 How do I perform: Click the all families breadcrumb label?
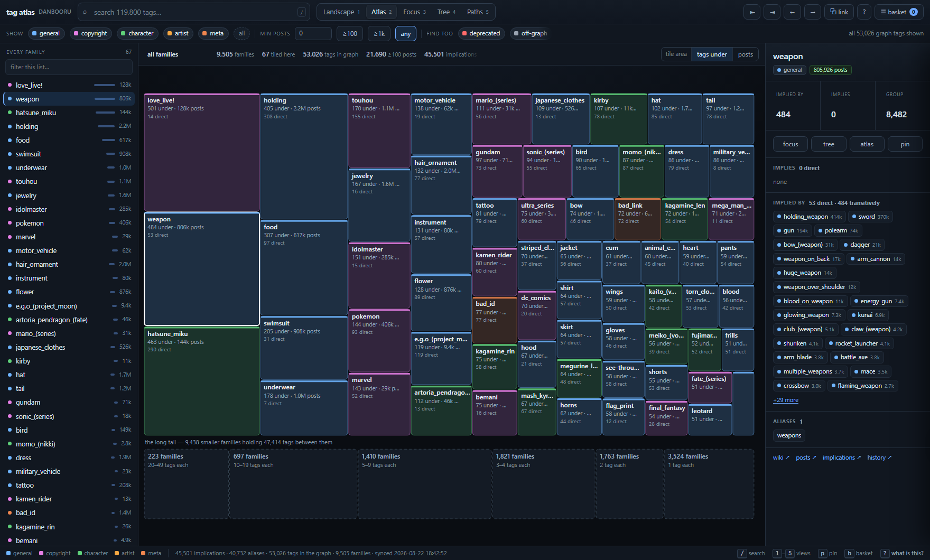[163, 54]
